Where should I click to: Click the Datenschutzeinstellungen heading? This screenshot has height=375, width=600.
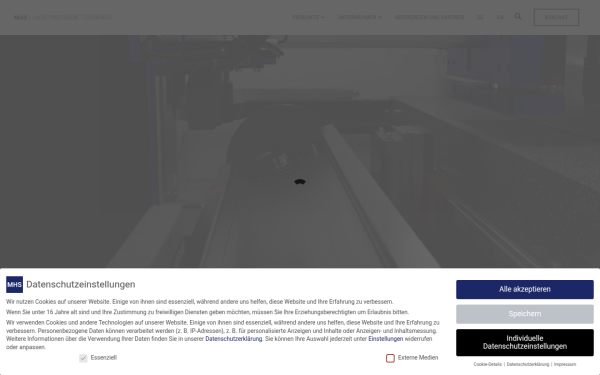[81, 284]
